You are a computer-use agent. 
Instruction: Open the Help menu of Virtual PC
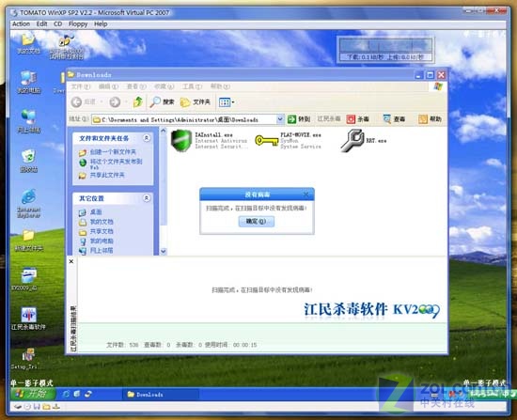click(x=101, y=24)
